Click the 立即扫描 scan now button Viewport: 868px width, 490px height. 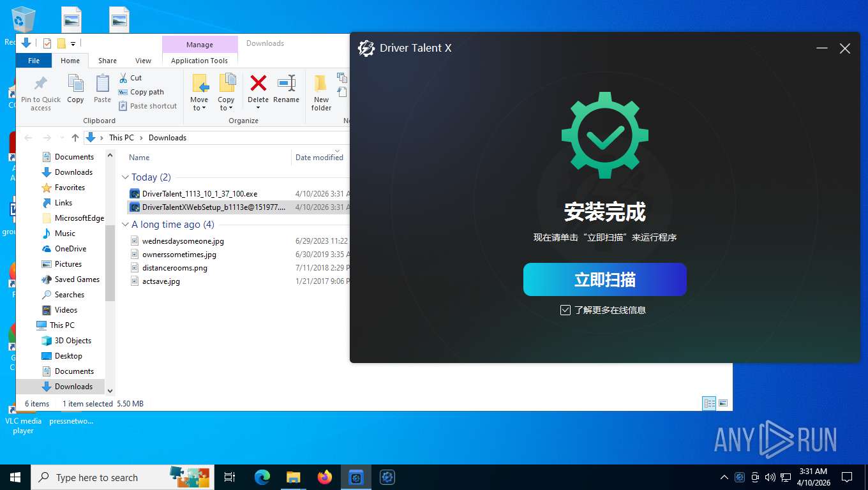point(604,279)
